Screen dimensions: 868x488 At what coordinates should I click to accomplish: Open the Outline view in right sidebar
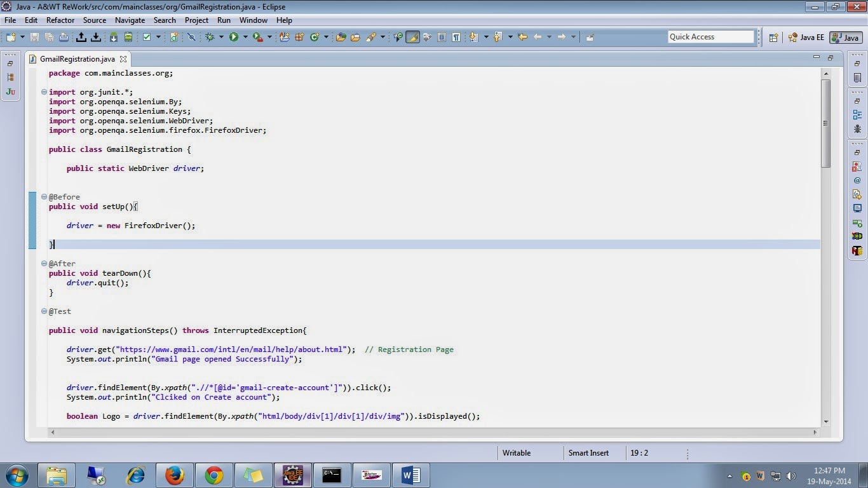pos(857,115)
